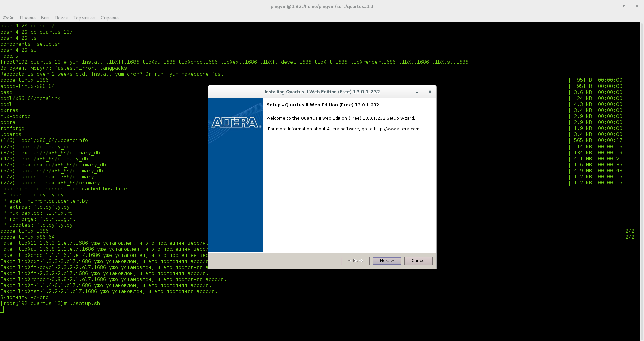Select the Setup - Quartus II heading text
The image size is (644, 341).
323,105
